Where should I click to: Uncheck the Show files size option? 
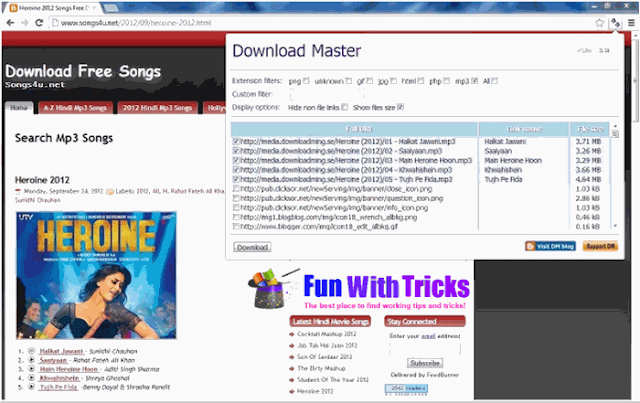point(400,107)
